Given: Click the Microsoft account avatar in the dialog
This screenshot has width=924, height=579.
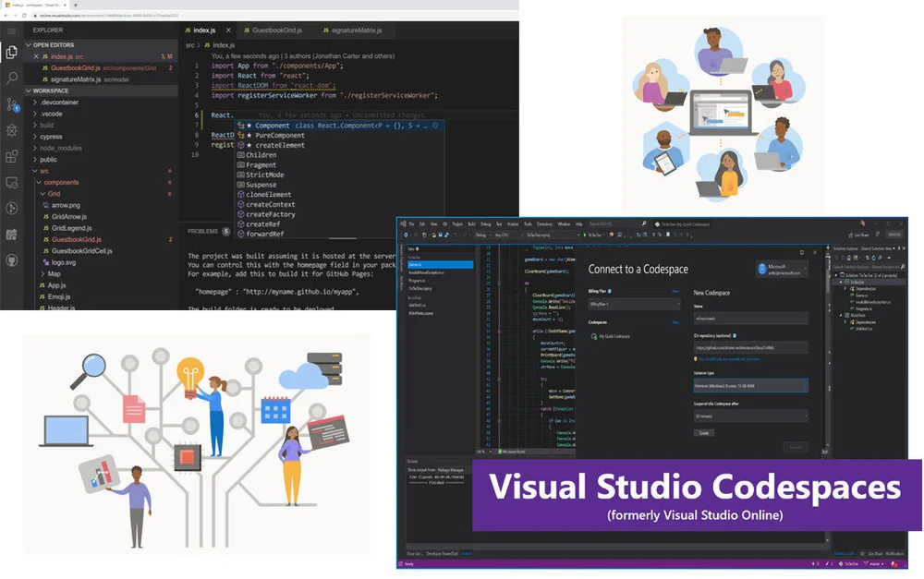Looking at the screenshot, I should coord(763,270).
